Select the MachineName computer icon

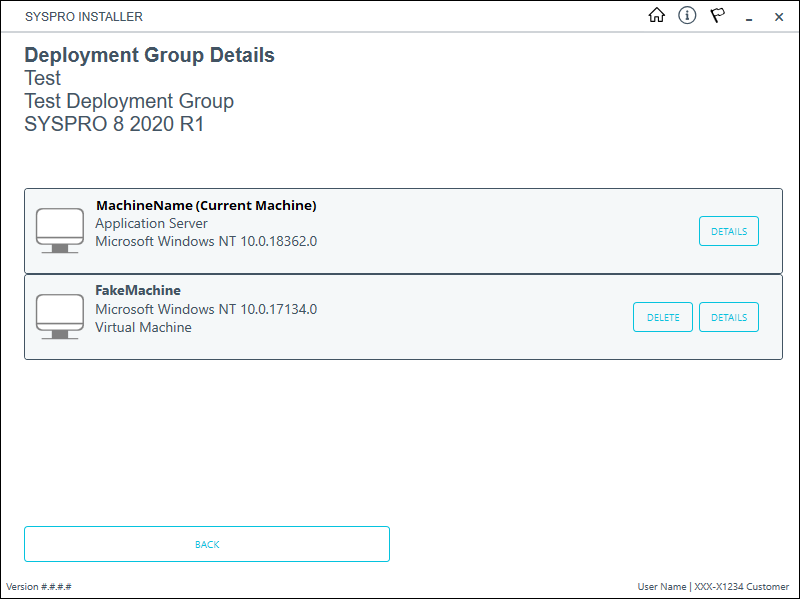click(x=60, y=231)
